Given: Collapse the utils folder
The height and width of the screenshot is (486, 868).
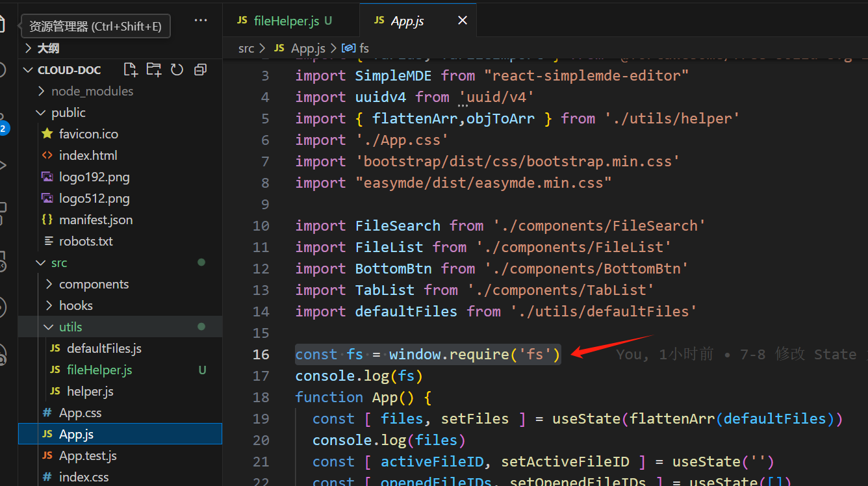Looking at the screenshot, I should [x=120, y=327].
